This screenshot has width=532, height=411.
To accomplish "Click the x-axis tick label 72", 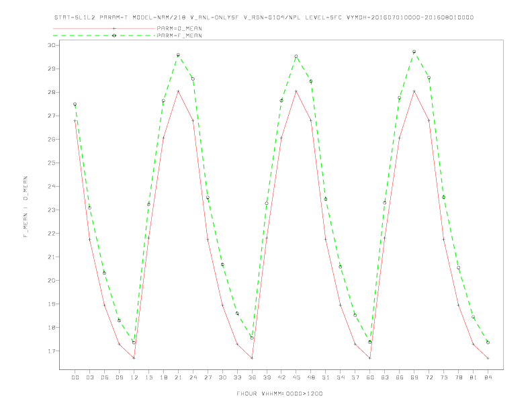I will pyautogui.click(x=429, y=377).
